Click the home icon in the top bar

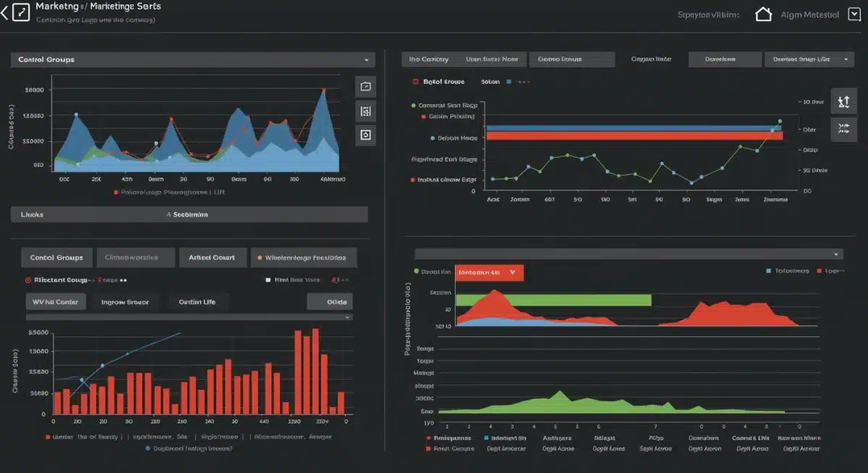[763, 13]
